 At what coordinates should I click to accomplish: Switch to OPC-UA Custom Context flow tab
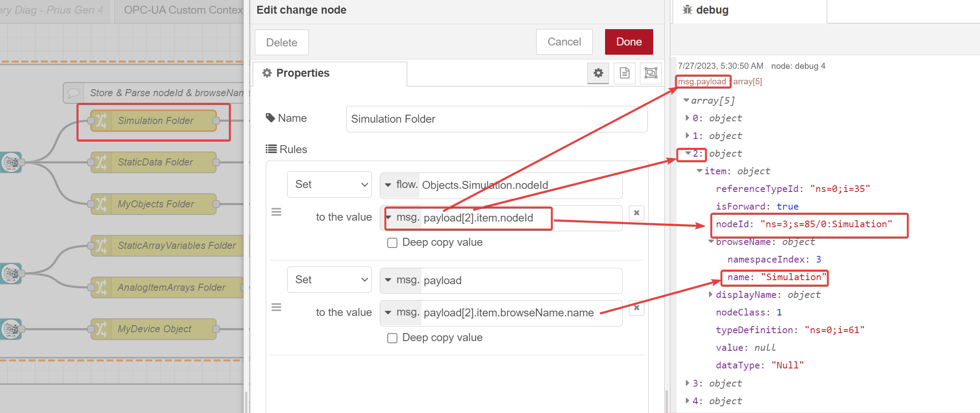point(183,10)
